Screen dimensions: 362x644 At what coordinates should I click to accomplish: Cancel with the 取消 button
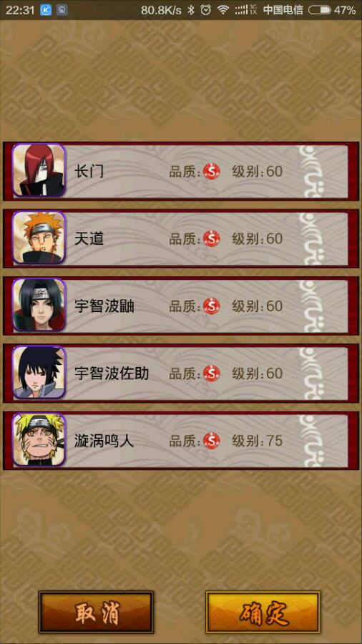coord(96,612)
